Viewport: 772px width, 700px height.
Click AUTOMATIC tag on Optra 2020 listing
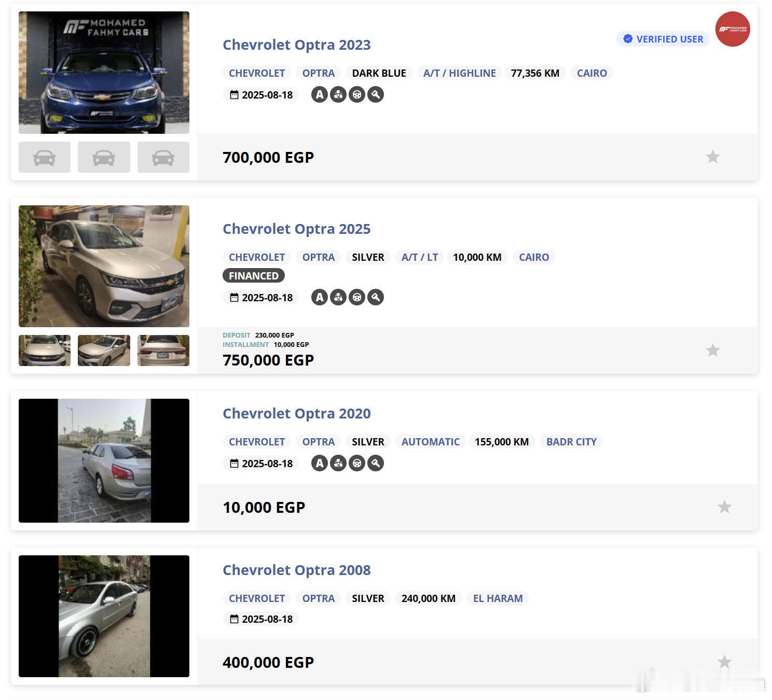[431, 442]
